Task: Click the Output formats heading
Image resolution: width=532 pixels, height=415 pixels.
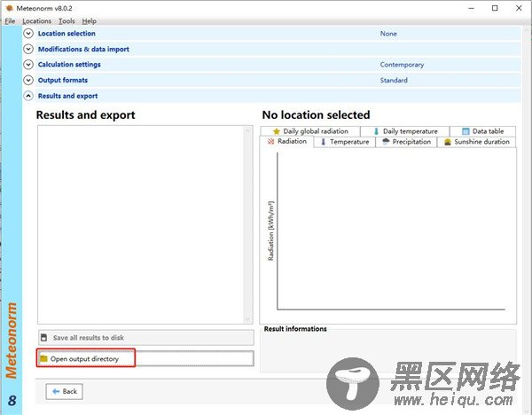Action: click(63, 80)
